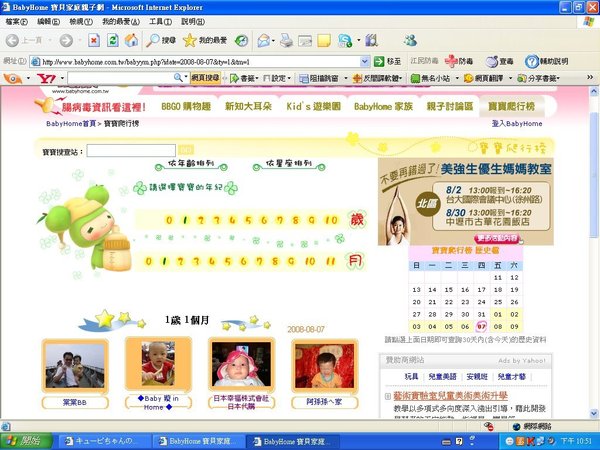
Task: Select date 07 in history calendar
Action: (481, 326)
